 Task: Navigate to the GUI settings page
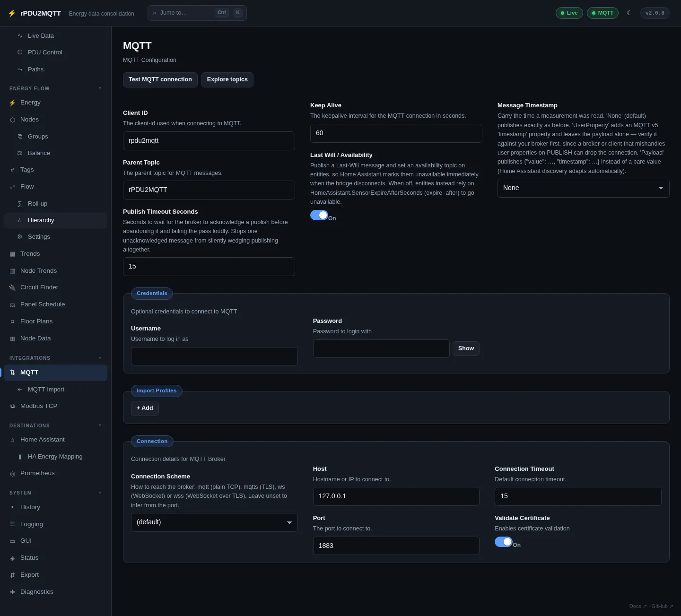[55, 541]
